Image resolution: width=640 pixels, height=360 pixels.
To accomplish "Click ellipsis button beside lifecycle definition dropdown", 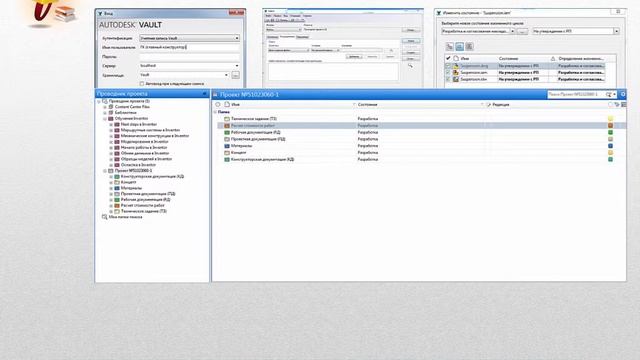I will (x=522, y=31).
